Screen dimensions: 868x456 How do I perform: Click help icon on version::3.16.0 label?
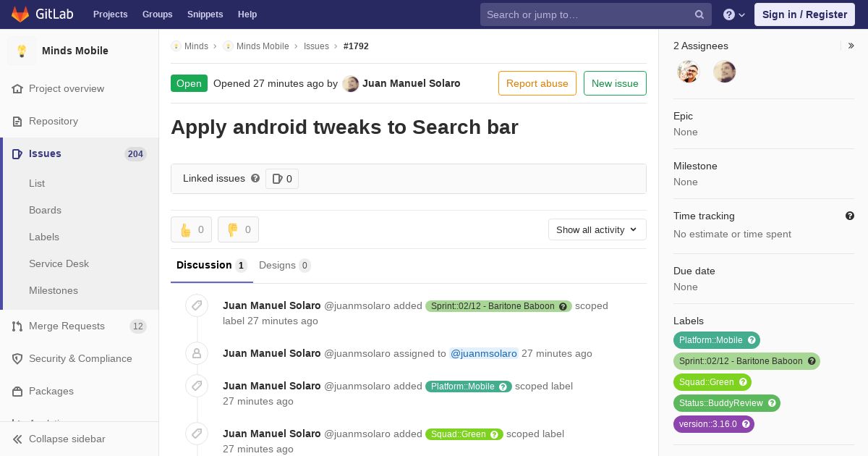(x=746, y=424)
